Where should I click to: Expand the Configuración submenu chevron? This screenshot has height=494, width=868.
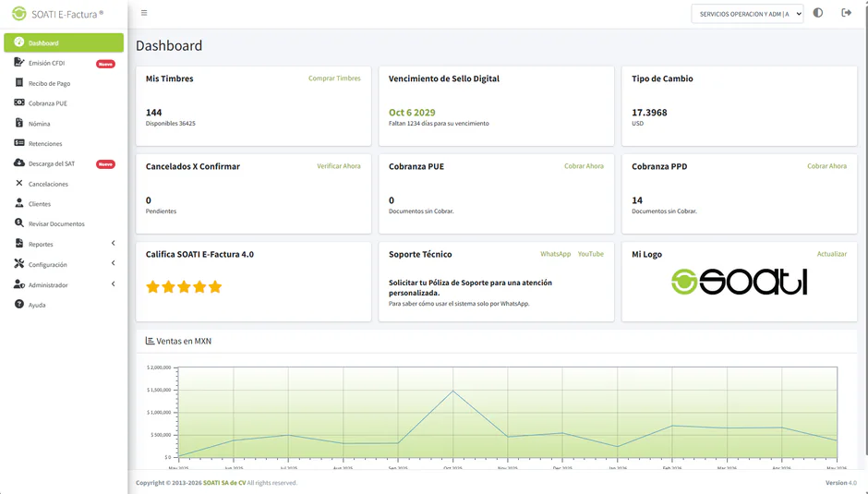(x=113, y=263)
